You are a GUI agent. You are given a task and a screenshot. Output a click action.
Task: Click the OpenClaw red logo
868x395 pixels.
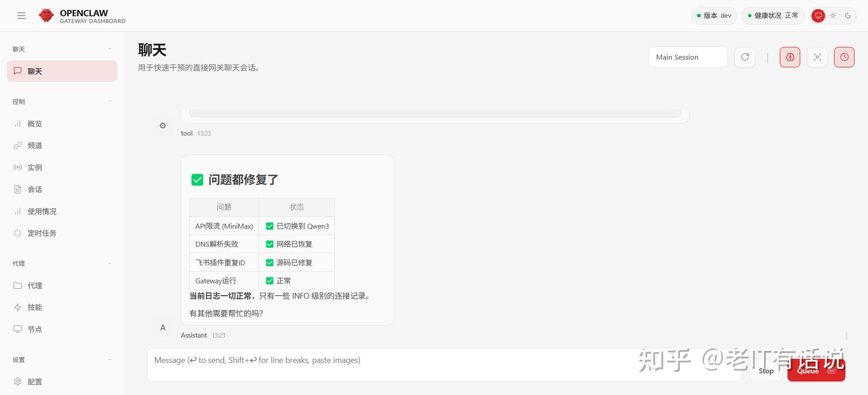(46, 15)
